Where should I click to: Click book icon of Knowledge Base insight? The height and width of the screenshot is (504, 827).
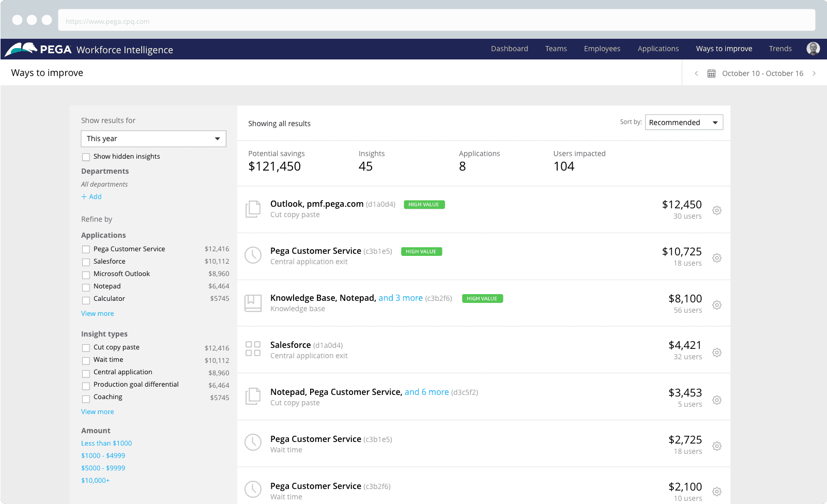pos(253,303)
